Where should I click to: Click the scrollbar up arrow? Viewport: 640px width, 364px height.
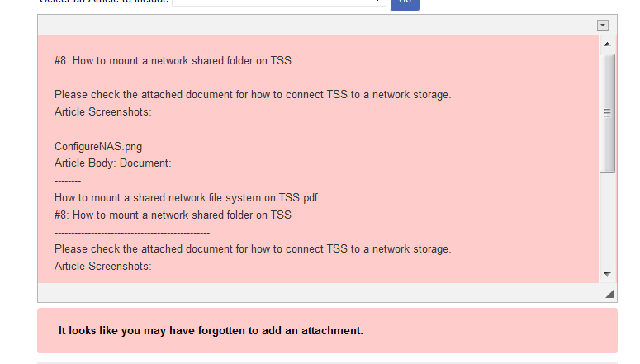(x=607, y=44)
